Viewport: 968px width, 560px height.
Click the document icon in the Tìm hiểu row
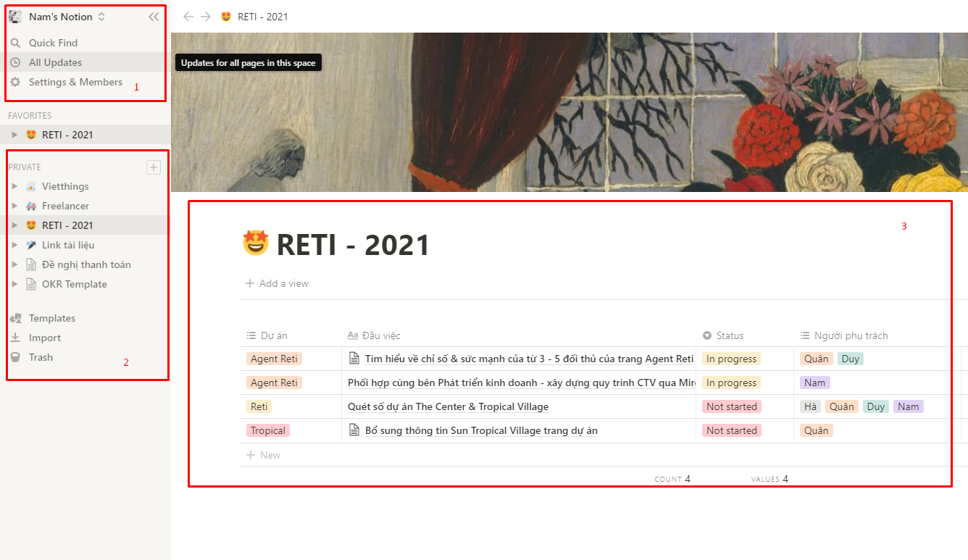[x=354, y=358]
